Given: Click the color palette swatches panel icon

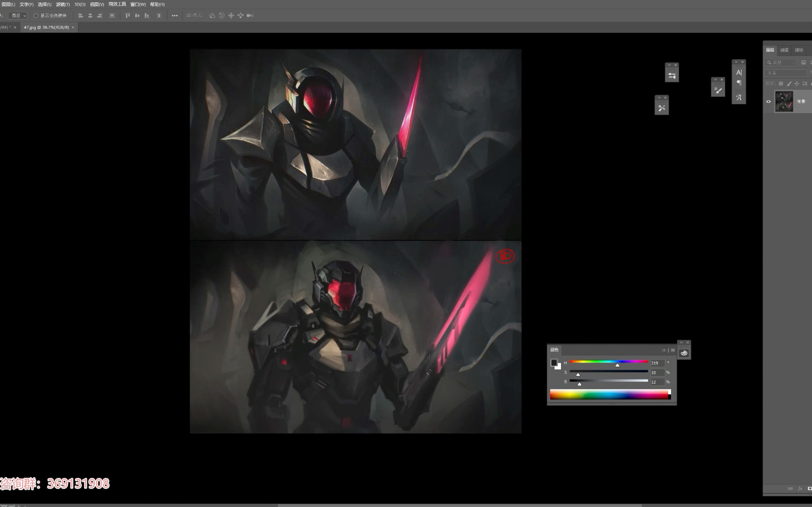Looking at the screenshot, I should coord(684,353).
